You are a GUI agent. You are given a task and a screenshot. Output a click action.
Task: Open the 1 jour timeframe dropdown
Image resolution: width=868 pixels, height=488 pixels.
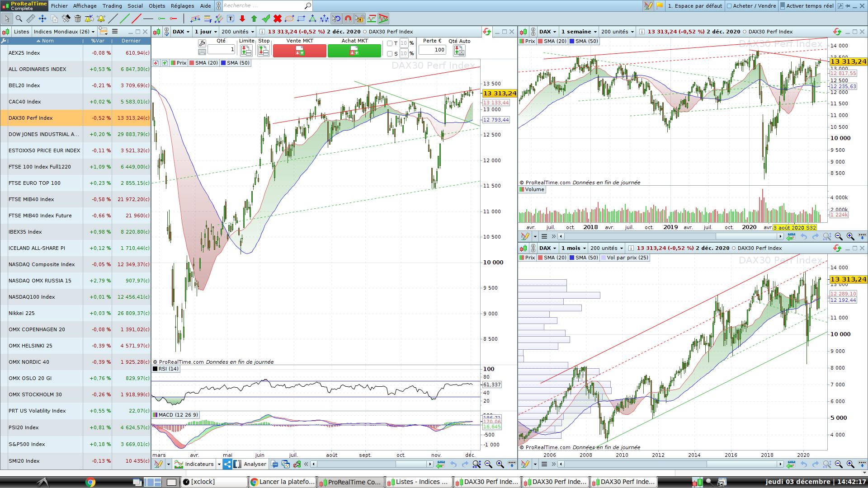coord(206,32)
